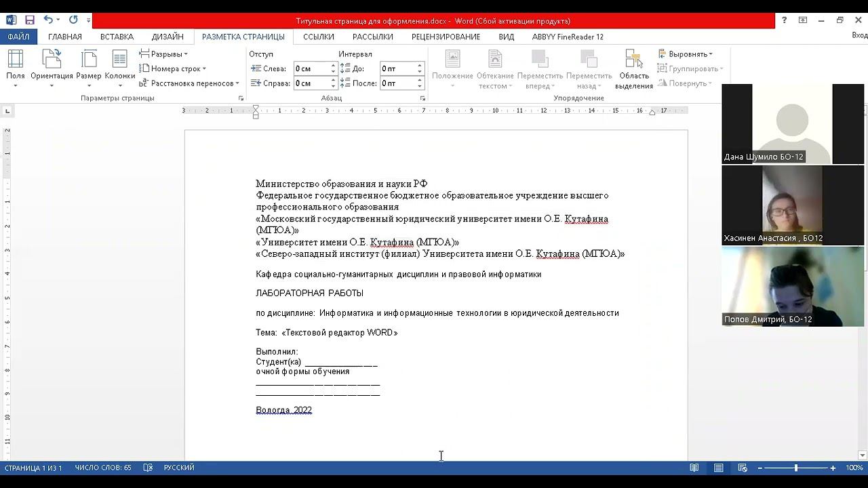This screenshot has height=488, width=868.
Task: Launch the Параметры страницы dialog
Action: click(241, 98)
